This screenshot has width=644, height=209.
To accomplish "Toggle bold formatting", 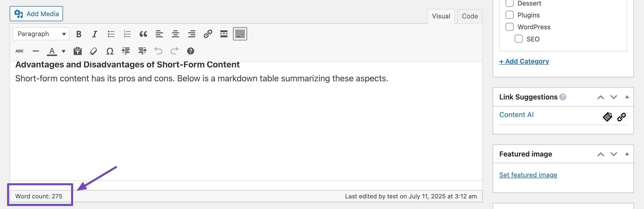I will [x=79, y=34].
